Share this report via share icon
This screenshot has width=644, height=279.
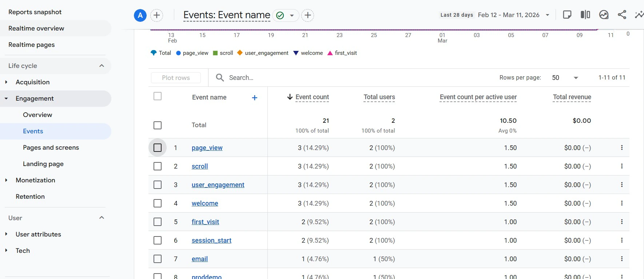(622, 15)
